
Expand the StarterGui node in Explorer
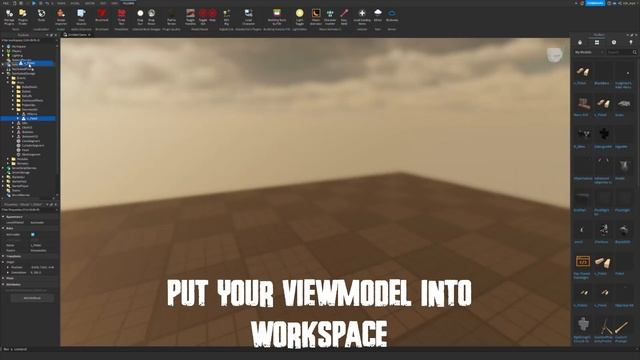point(3,177)
